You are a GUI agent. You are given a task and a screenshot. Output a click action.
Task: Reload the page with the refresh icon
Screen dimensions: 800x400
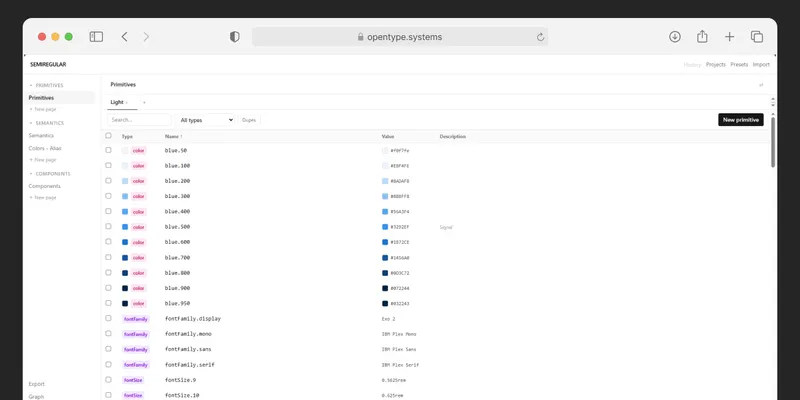point(540,37)
